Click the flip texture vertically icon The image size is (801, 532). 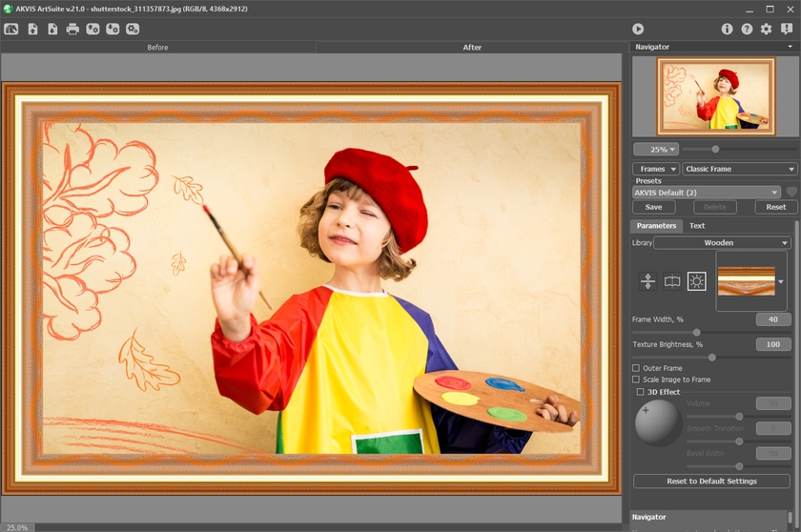click(x=648, y=281)
